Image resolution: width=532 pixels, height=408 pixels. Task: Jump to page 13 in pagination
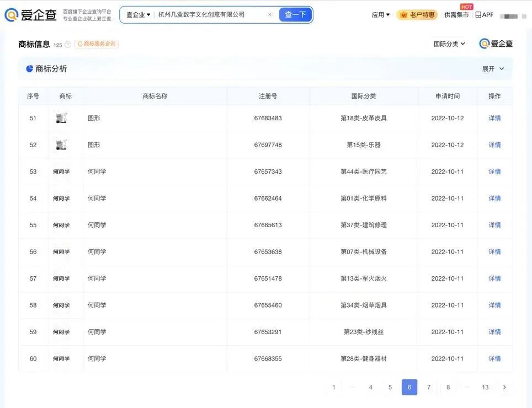485,387
